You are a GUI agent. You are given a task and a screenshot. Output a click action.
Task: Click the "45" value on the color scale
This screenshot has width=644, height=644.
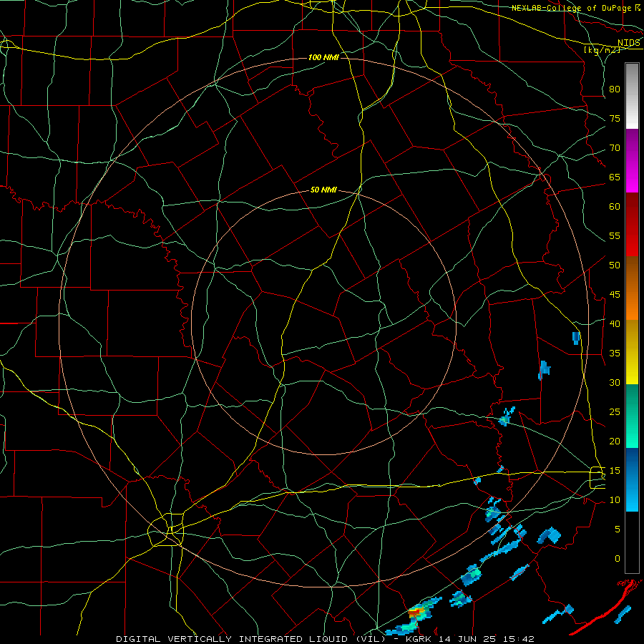[x=615, y=295]
